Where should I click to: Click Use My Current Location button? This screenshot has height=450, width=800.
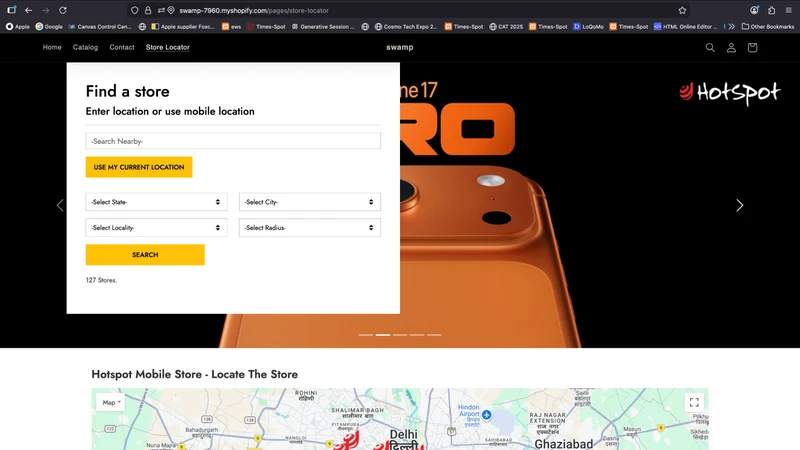(139, 167)
